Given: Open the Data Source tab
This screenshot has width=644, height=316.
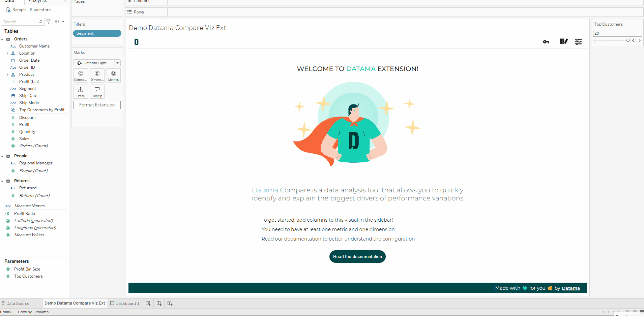Looking at the screenshot, I should pyautogui.click(x=16, y=304).
